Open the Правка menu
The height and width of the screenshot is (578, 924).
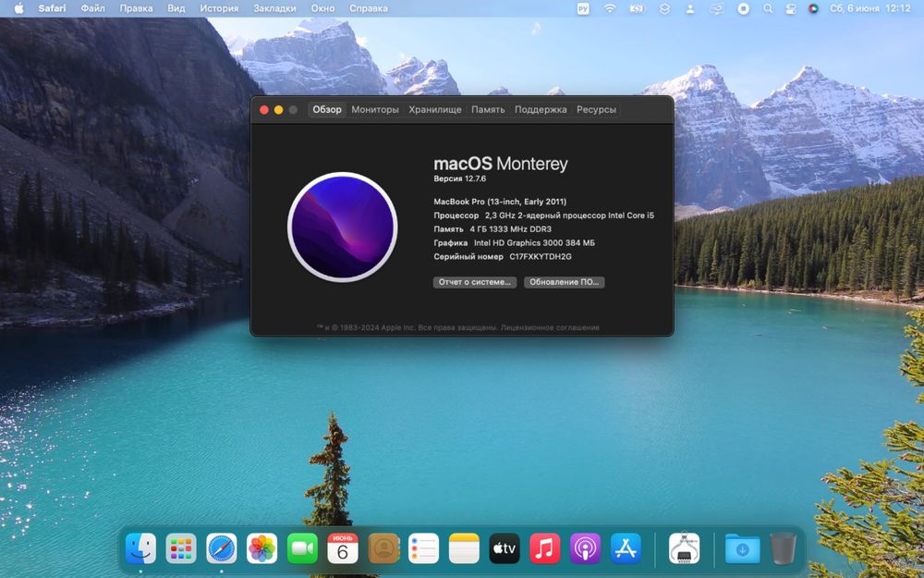[136, 8]
